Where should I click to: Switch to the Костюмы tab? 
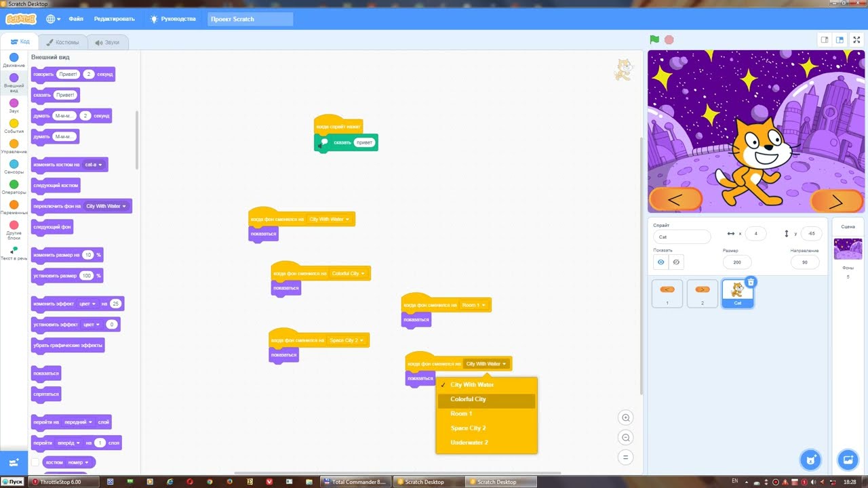point(62,42)
